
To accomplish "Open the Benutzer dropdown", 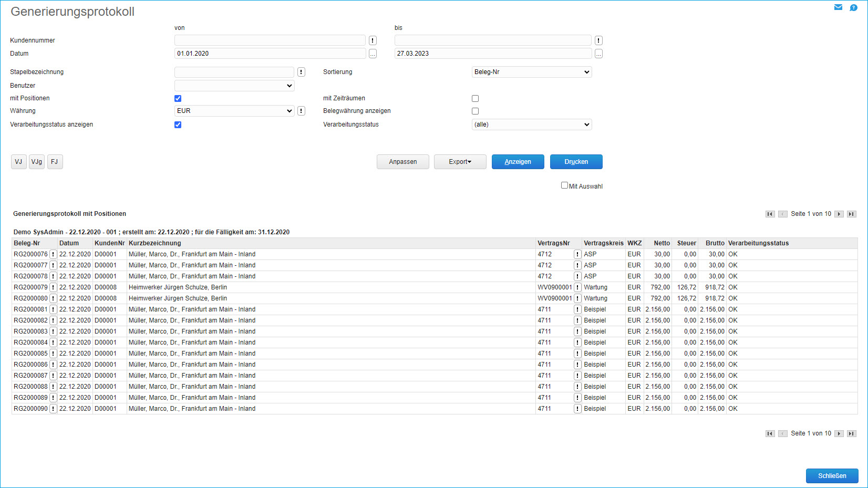I will pyautogui.click(x=234, y=86).
